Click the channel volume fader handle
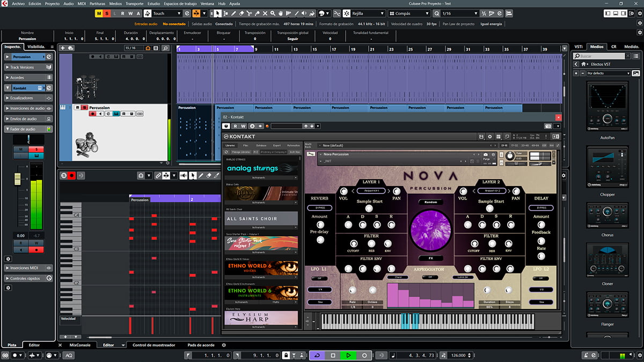644x362 pixels. pos(18,179)
